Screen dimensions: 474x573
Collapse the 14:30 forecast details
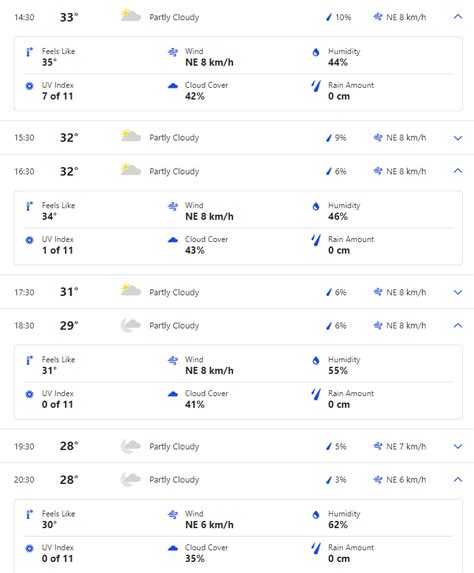click(458, 17)
